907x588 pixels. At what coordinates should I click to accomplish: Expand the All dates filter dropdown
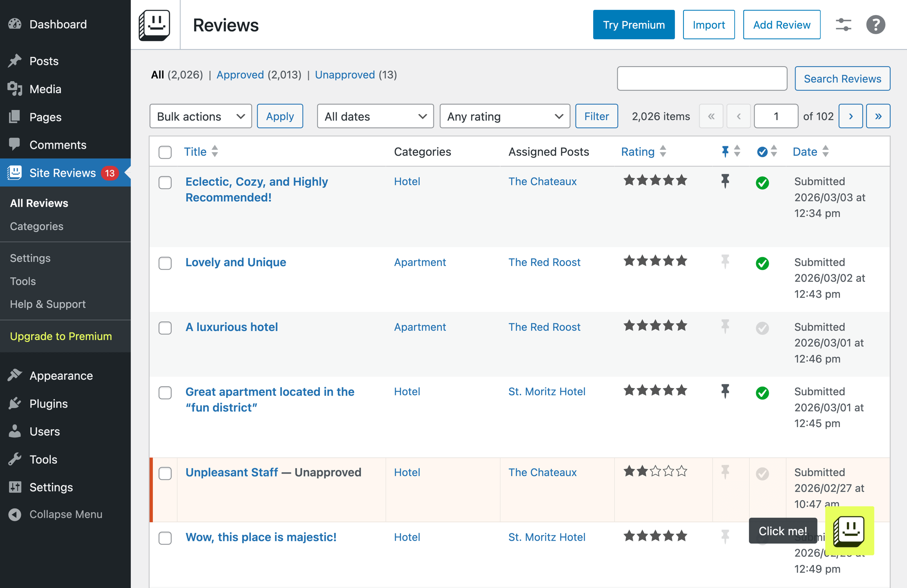point(375,116)
